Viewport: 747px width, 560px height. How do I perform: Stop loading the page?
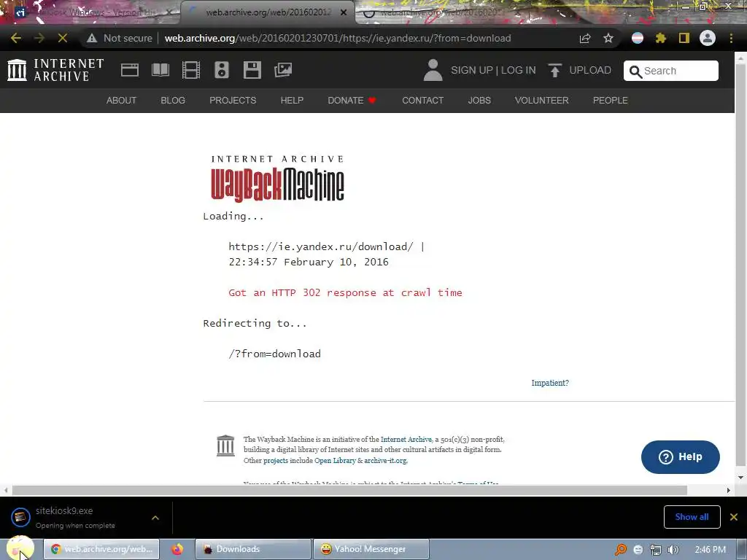[x=63, y=38]
